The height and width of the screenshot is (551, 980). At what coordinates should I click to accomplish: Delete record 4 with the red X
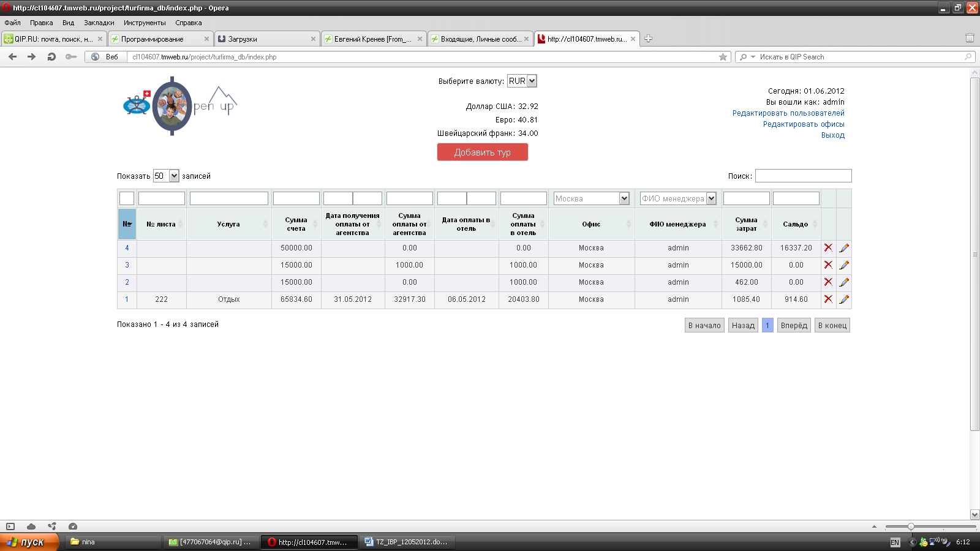click(x=828, y=248)
